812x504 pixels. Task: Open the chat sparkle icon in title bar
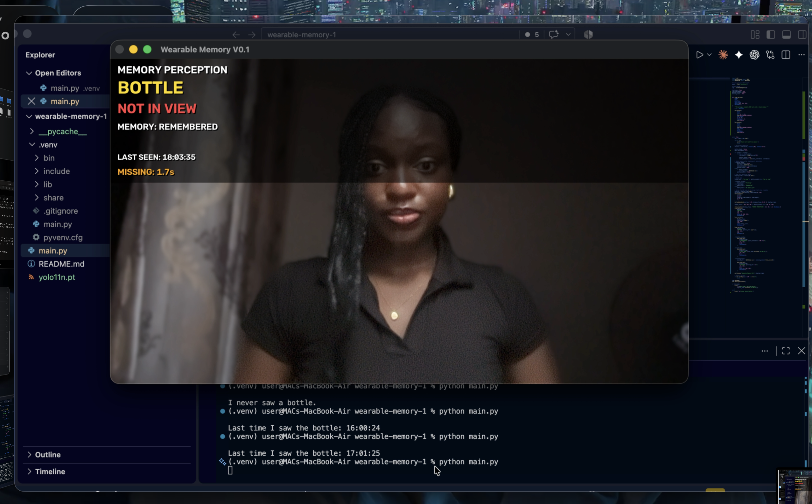[554, 34]
